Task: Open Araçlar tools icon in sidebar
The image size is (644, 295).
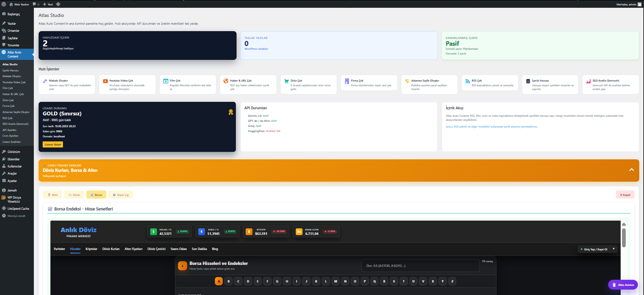Action: [4, 174]
